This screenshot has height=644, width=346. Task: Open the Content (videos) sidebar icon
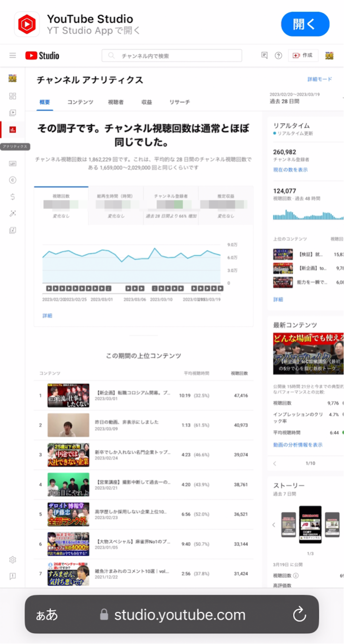(x=13, y=112)
